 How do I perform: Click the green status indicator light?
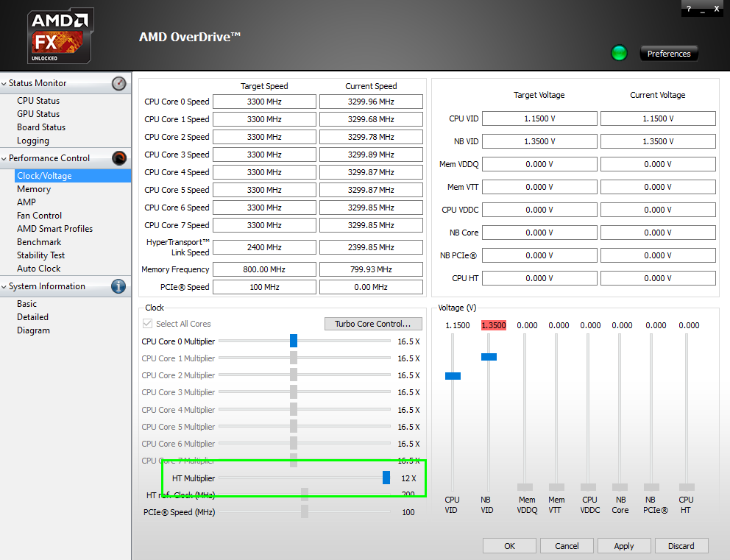pos(619,53)
